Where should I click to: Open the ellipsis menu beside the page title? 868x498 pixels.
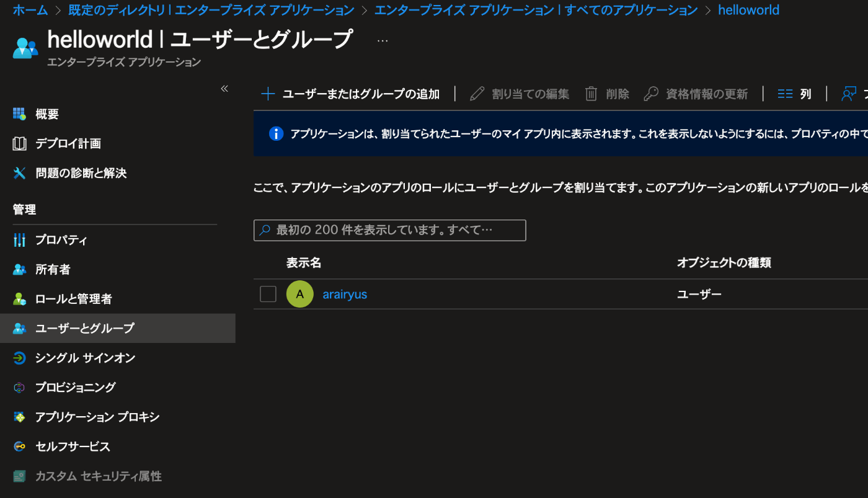383,41
